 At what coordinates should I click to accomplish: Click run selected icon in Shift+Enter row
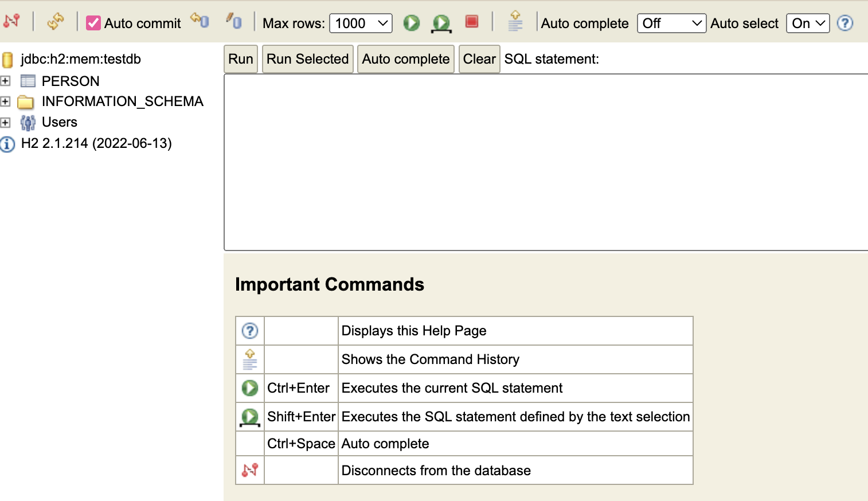(x=249, y=417)
